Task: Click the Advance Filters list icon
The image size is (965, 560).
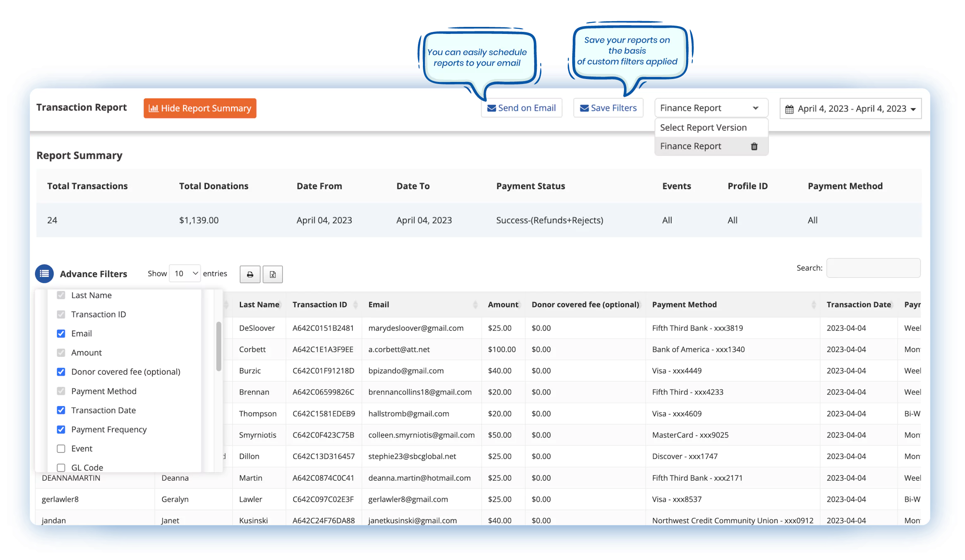Action: [44, 273]
